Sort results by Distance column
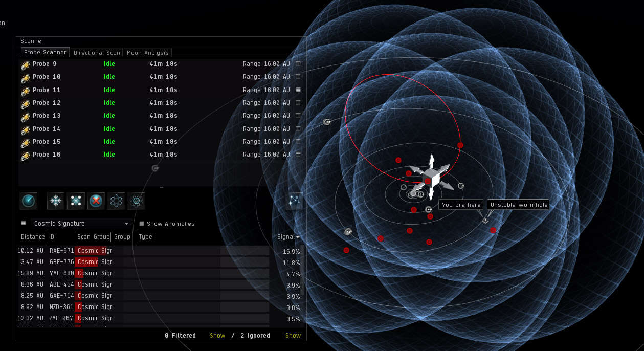 coord(32,237)
